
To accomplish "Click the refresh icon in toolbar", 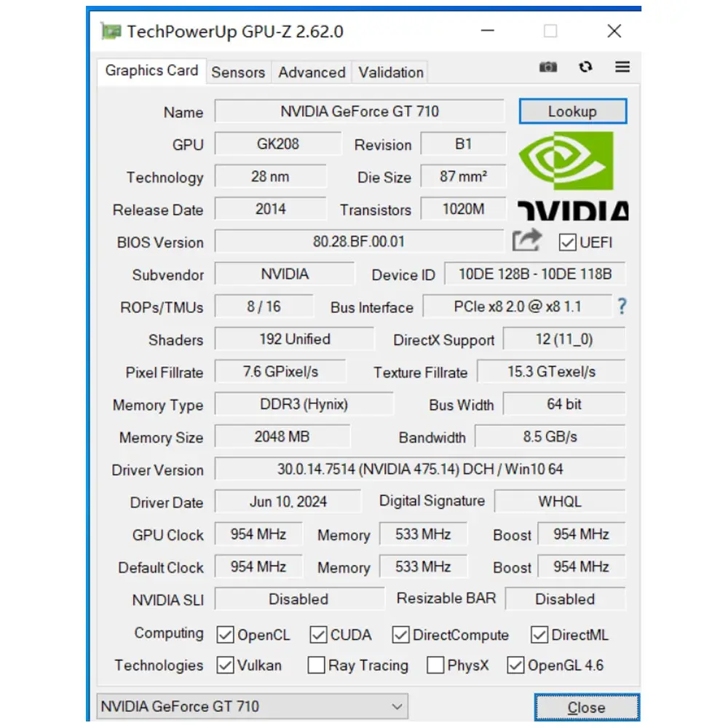I will (x=585, y=67).
